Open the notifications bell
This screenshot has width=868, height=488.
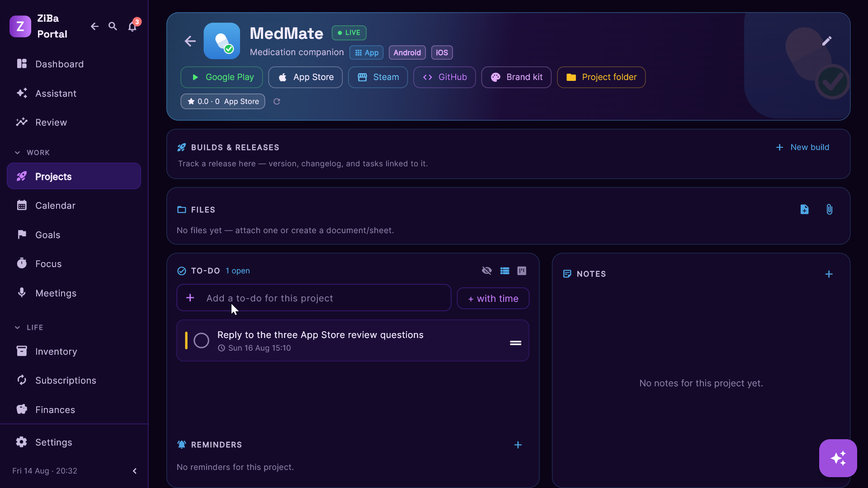pos(132,26)
